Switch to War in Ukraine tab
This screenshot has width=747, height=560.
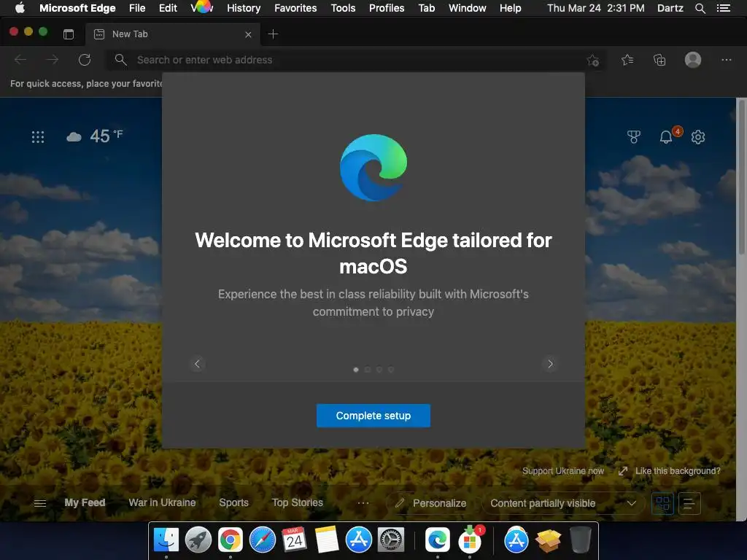(162, 502)
